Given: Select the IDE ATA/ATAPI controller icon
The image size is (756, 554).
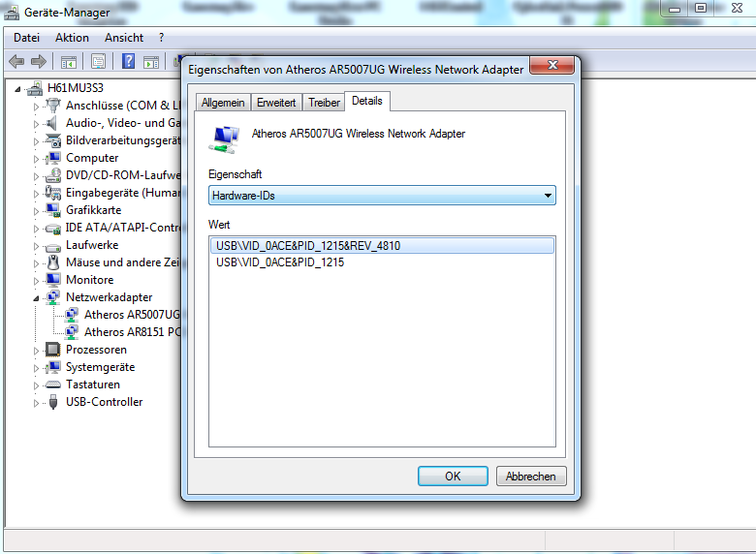Looking at the screenshot, I should [x=52, y=228].
